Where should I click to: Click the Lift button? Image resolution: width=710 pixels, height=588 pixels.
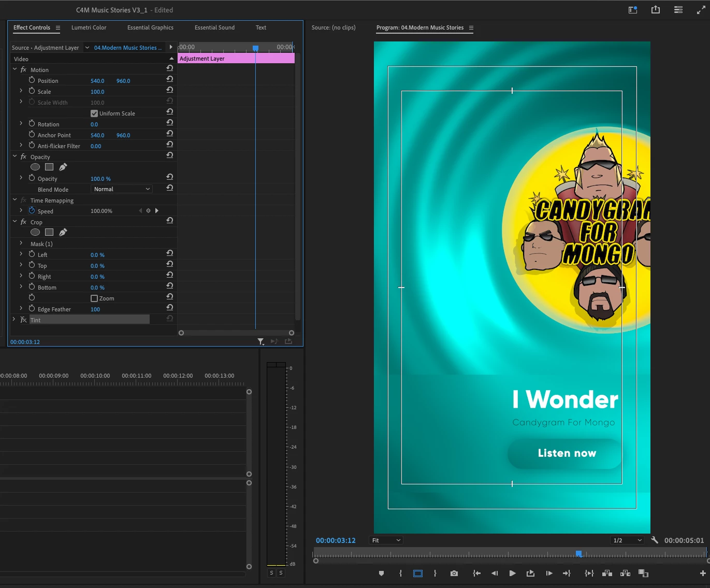[607, 573]
